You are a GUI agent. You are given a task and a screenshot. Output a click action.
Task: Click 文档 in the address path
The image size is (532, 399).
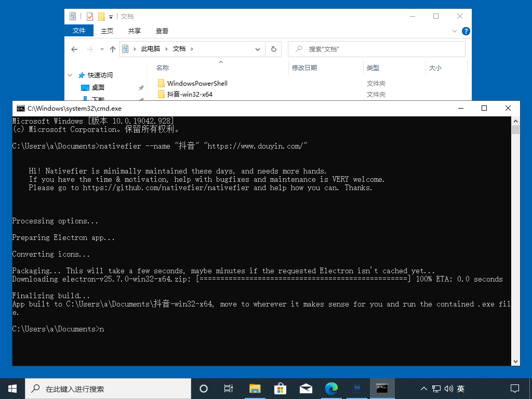(x=179, y=49)
